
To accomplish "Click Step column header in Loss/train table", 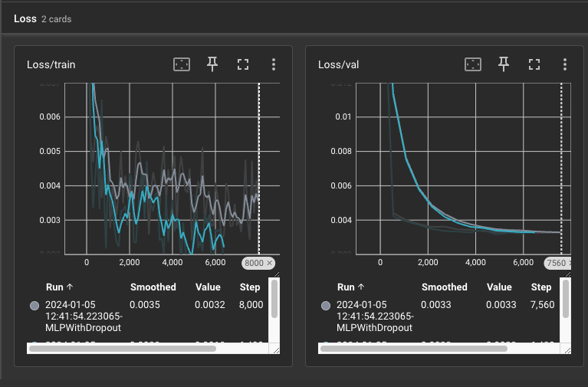I will (250, 287).
